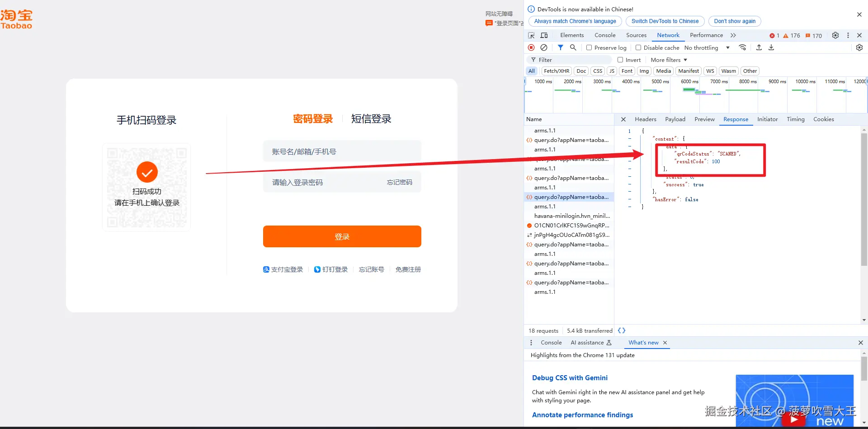Screen dimensions: 868x429
Task: Clear the network log
Action: [544, 47]
